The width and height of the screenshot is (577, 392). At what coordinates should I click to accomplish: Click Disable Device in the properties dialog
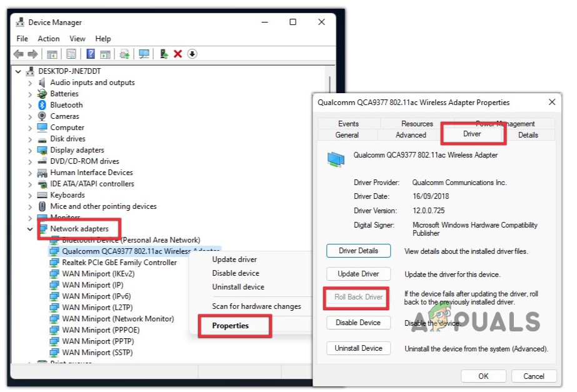tap(358, 323)
